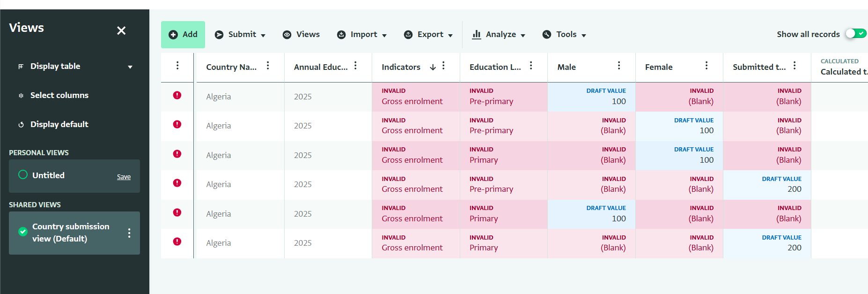Open the Submit dropdown menu
This screenshot has width=868, height=294.
coord(240,35)
